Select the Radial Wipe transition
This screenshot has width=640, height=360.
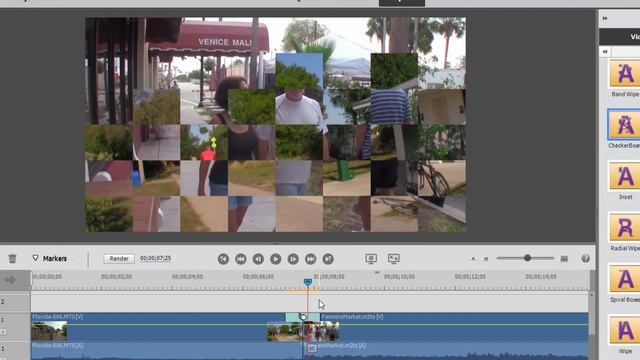(624, 232)
